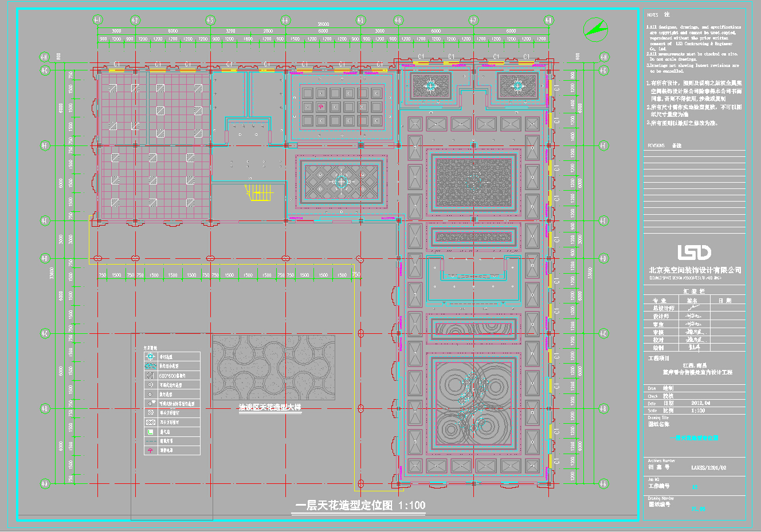Click the '工程项目' project heading
The image size is (761, 532).
[x=659, y=358]
